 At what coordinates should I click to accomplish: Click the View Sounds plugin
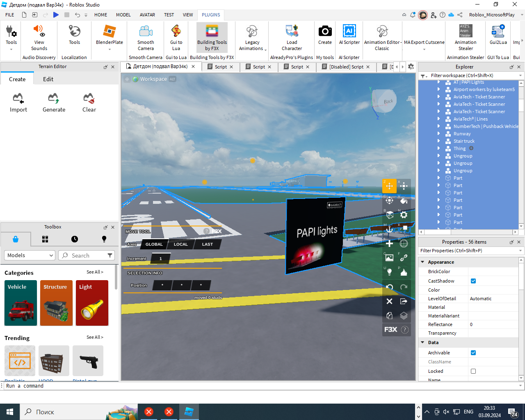(39, 37)
